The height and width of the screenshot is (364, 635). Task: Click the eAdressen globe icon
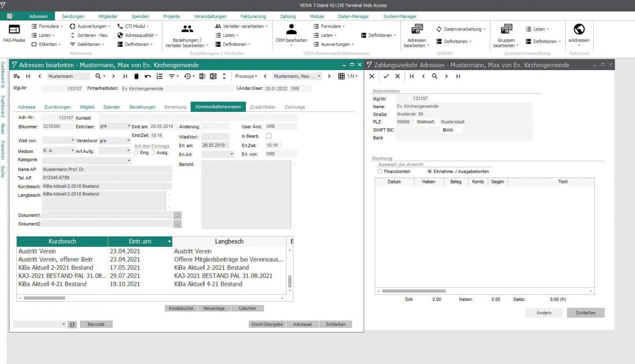point(579,30)
